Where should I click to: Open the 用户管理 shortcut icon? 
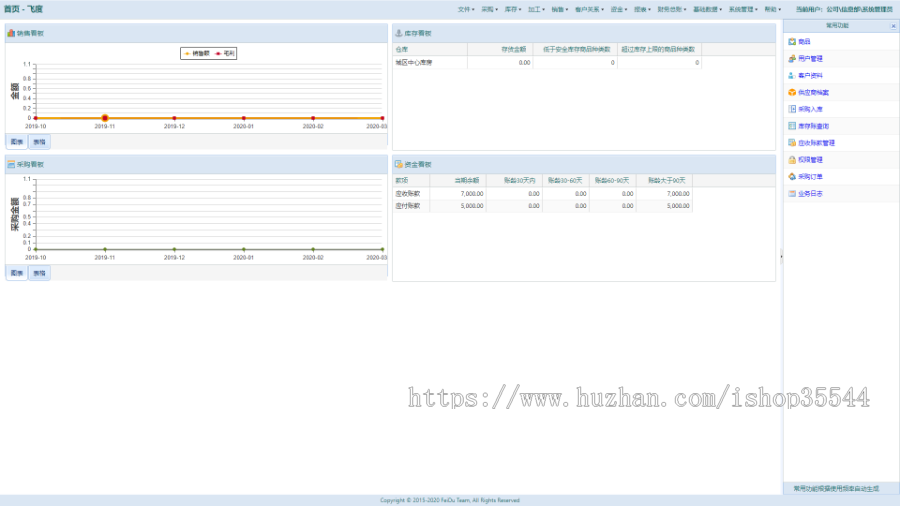point(792,59)
